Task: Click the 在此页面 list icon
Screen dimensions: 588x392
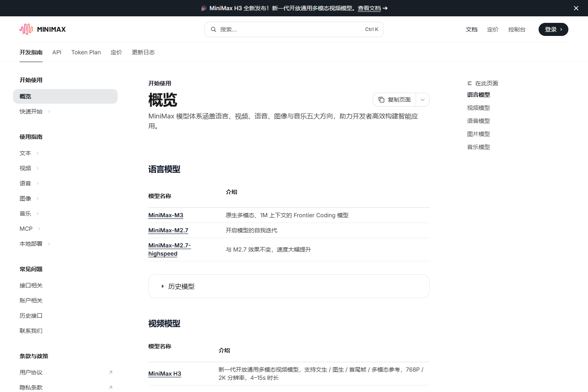Action: click(x=470, y=83)
